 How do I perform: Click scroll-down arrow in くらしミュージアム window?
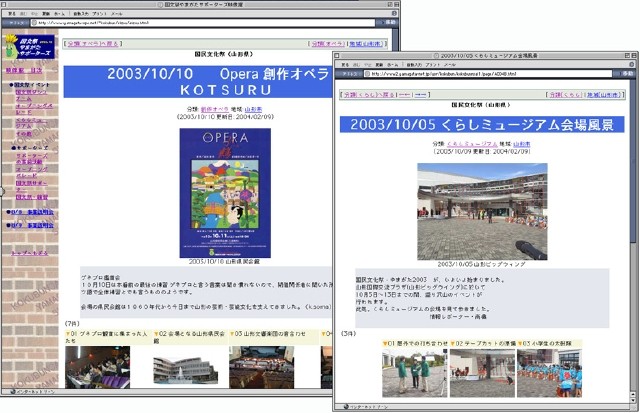click(633, 400)
